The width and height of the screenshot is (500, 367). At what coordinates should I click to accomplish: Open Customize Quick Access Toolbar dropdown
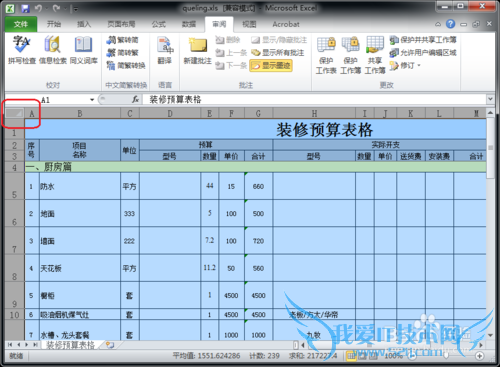tap(75, 9)
